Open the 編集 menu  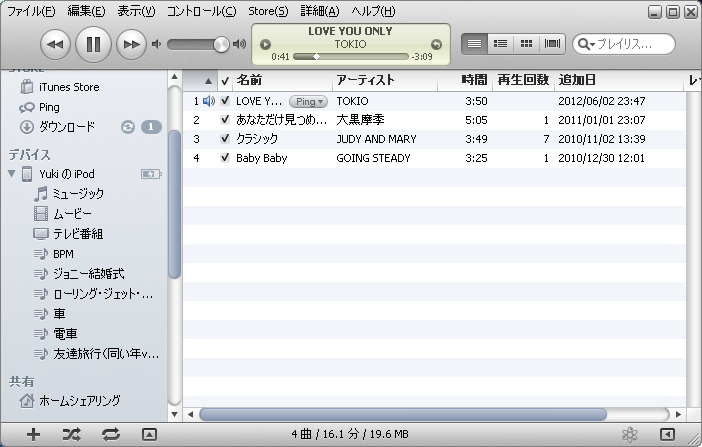(86, 11)
